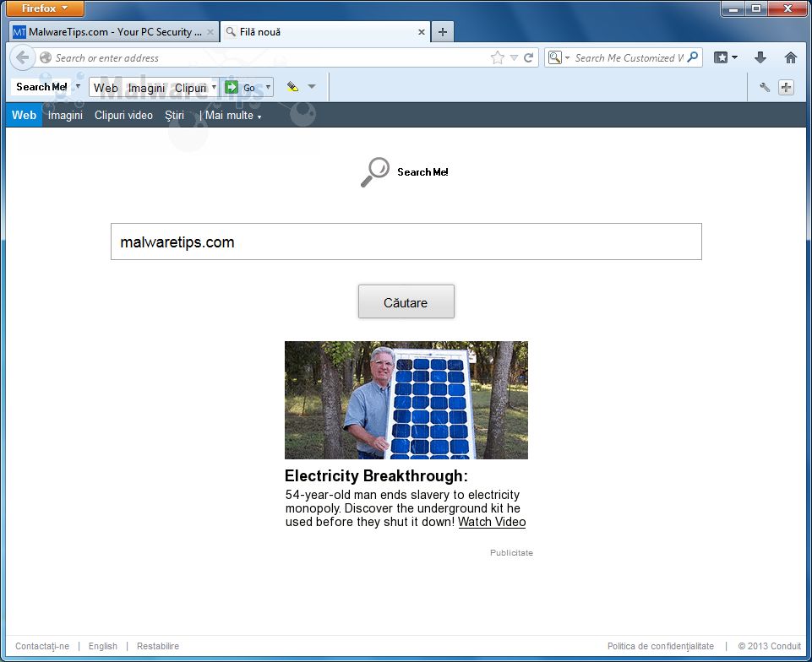Open the solar panel ad image
This screenshot has height=662, width=812.
click(406, 399)
